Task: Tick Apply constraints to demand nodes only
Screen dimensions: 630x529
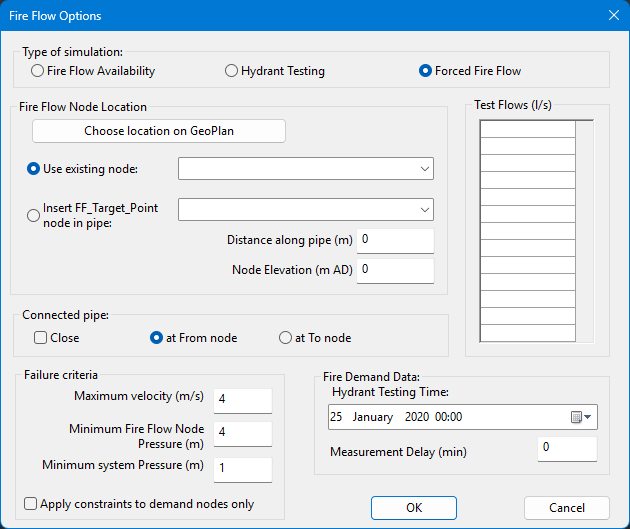Action: tap(31, 504)
